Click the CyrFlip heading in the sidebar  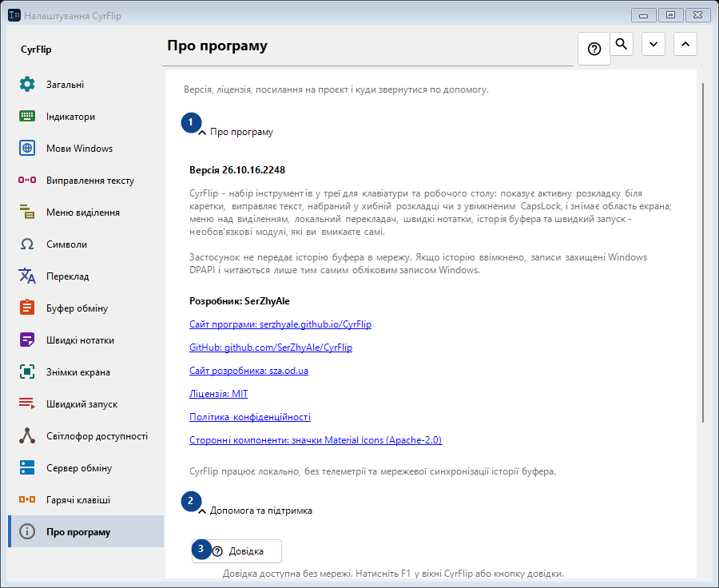coord(36,50)
